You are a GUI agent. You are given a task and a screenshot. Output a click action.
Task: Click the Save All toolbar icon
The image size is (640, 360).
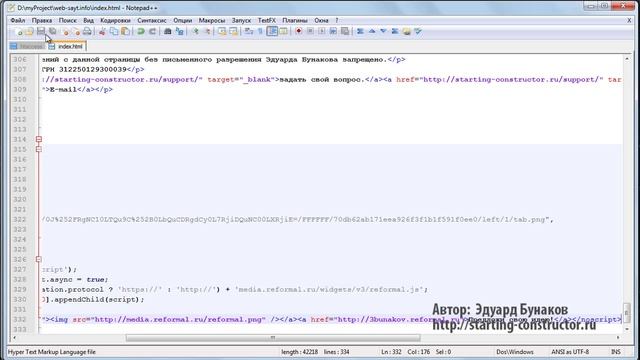(53, 31)
